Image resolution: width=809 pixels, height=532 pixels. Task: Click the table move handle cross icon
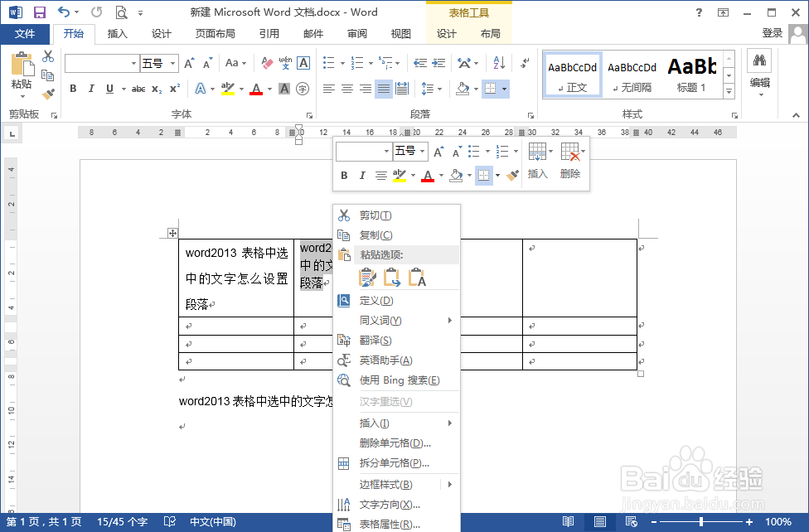pyautogui.click(x=172, y=233)
